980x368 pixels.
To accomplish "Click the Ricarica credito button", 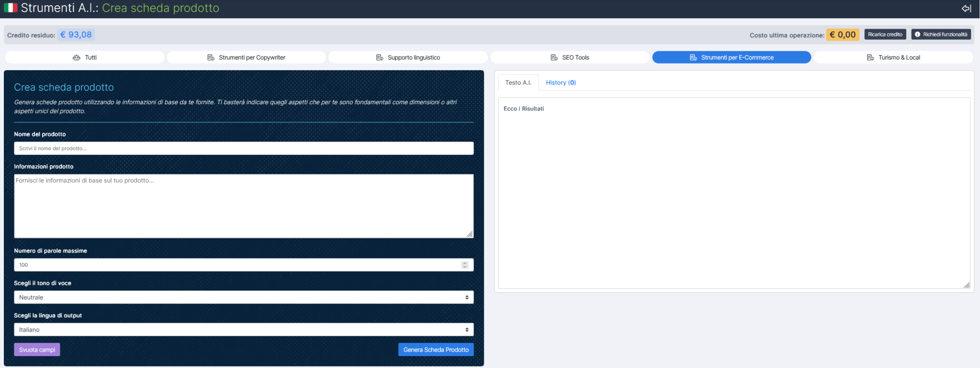I will coord(885,34).
